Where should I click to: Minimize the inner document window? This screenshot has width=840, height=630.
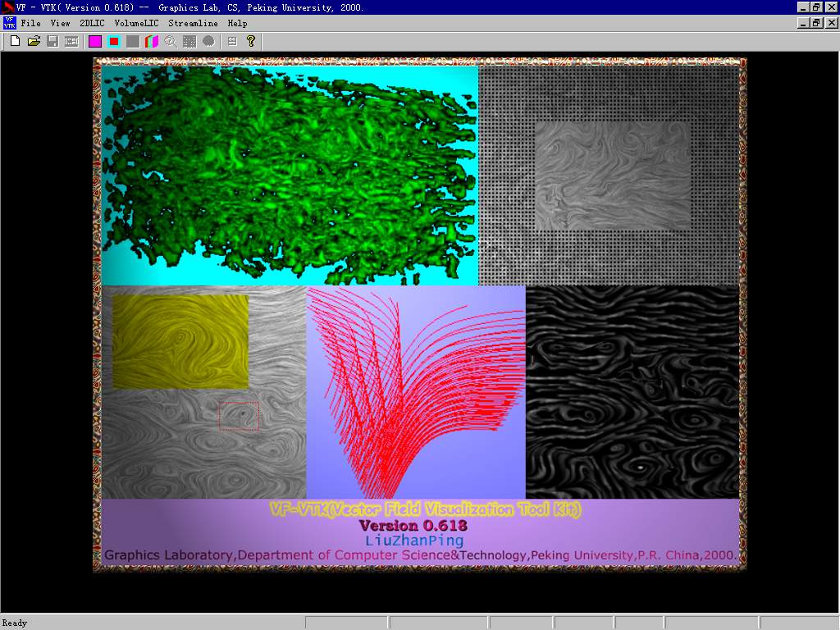[x=803, y=23]
